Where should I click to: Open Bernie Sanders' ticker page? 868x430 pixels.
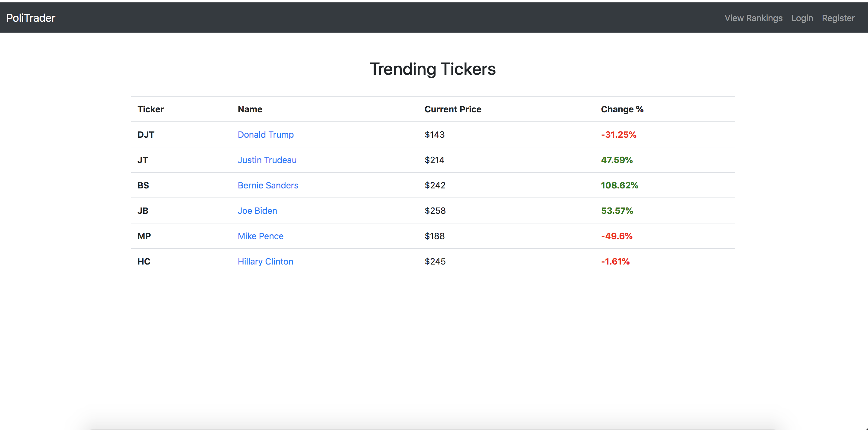tap(268, 185)
